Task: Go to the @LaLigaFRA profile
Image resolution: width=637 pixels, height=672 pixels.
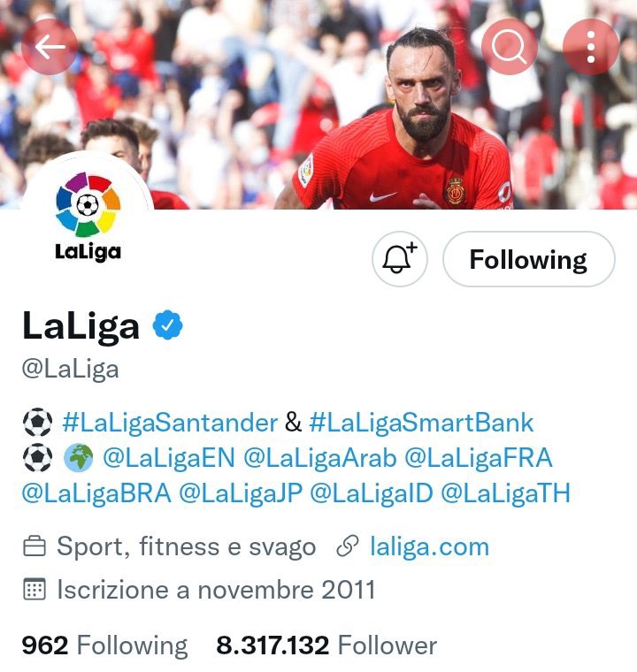Action: coord(479,458)
